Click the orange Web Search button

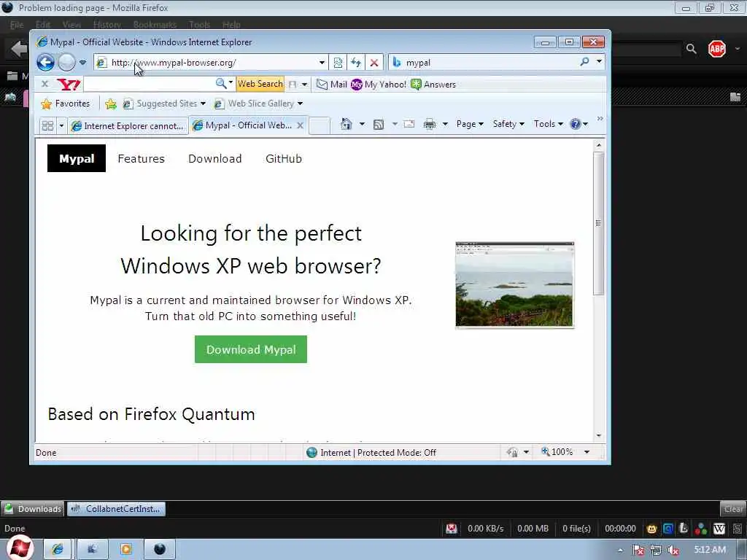click(260, 84)
